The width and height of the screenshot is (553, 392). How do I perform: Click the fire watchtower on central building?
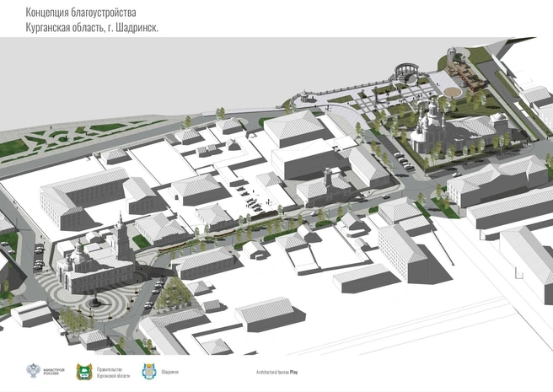point(328,178)
